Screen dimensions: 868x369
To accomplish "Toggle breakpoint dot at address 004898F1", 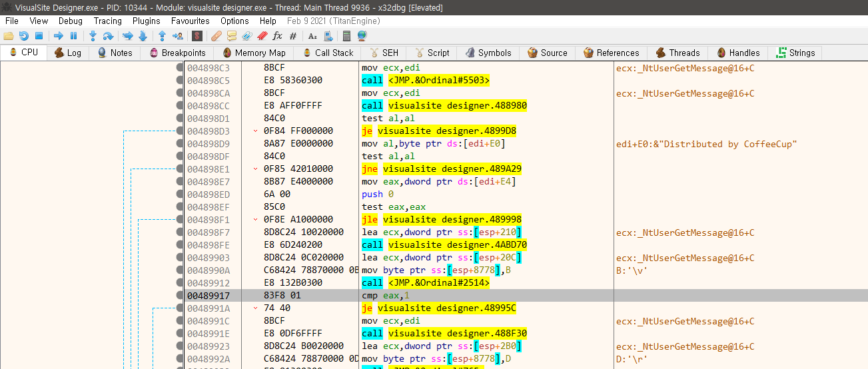I will (180, 220).
